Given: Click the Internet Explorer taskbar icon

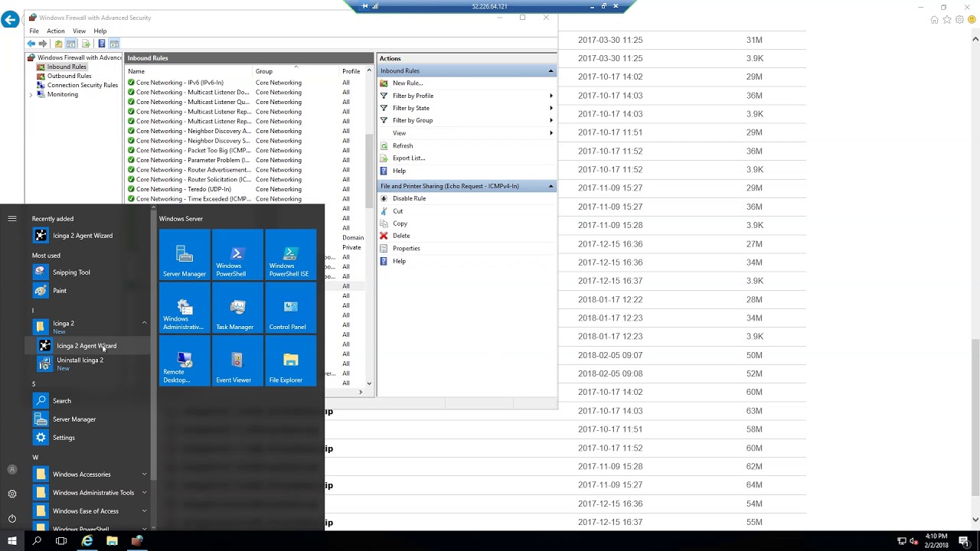Looking at the screenshot, I should coord(87,541).
